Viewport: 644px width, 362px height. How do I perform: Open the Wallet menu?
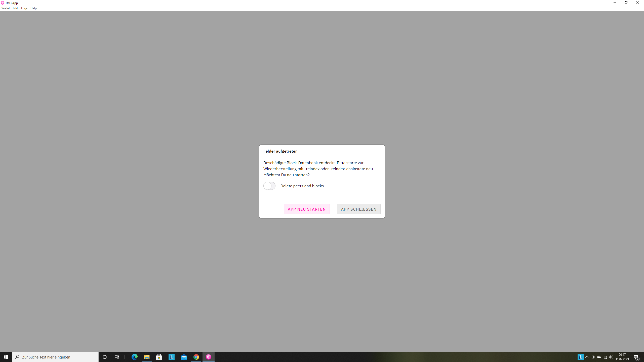pyautogui.click(x=6, y=8)
